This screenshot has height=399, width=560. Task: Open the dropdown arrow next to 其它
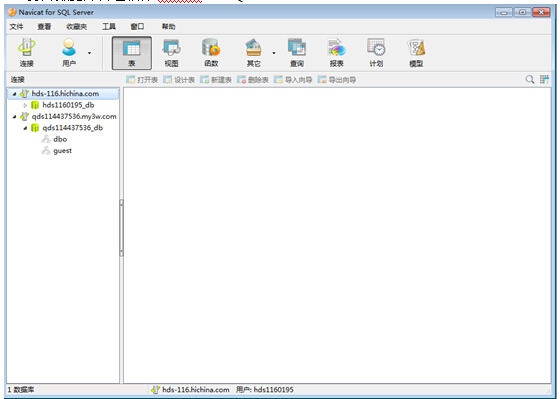(274, 53)
